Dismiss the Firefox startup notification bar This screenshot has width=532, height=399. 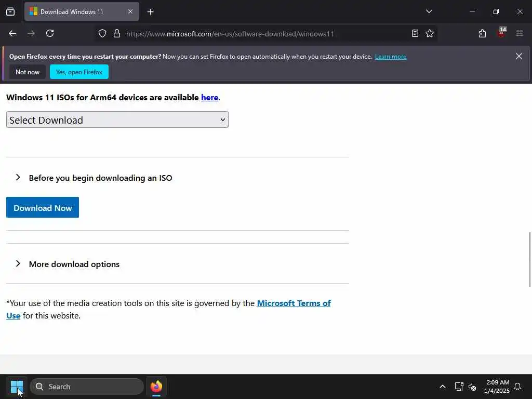click(x=519, y=56)
